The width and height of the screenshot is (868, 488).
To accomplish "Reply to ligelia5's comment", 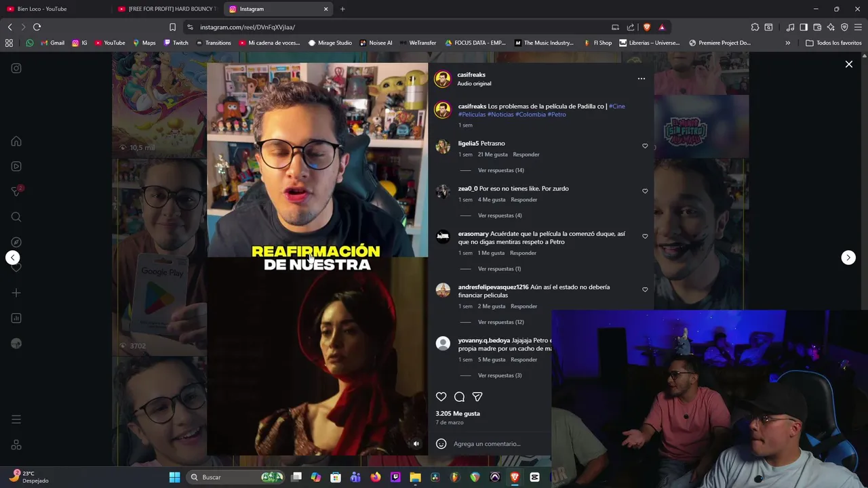I will (x=526, y=155).
